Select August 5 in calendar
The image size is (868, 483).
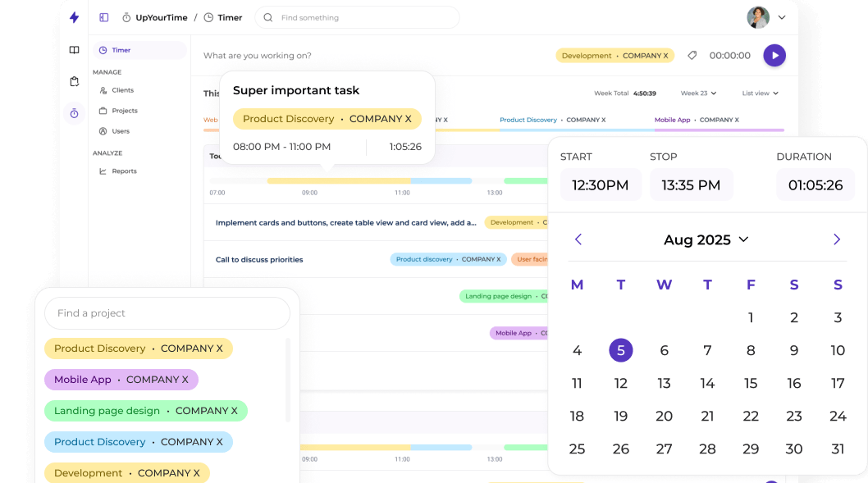click(x=620, y=350)
